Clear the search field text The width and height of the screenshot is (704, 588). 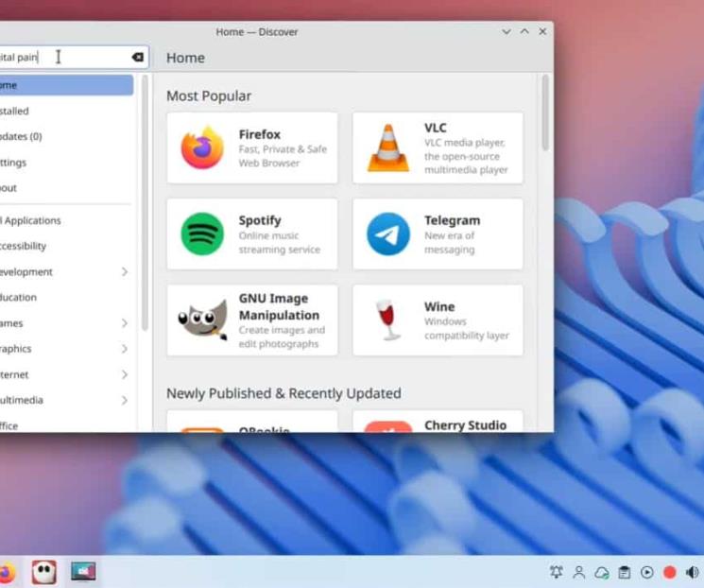click(138, 57)
